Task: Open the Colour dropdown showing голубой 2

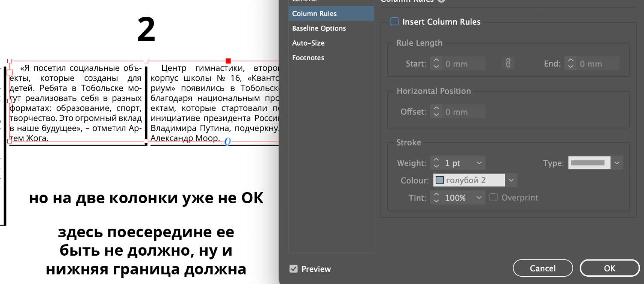Action: click(x=511, y=180)
